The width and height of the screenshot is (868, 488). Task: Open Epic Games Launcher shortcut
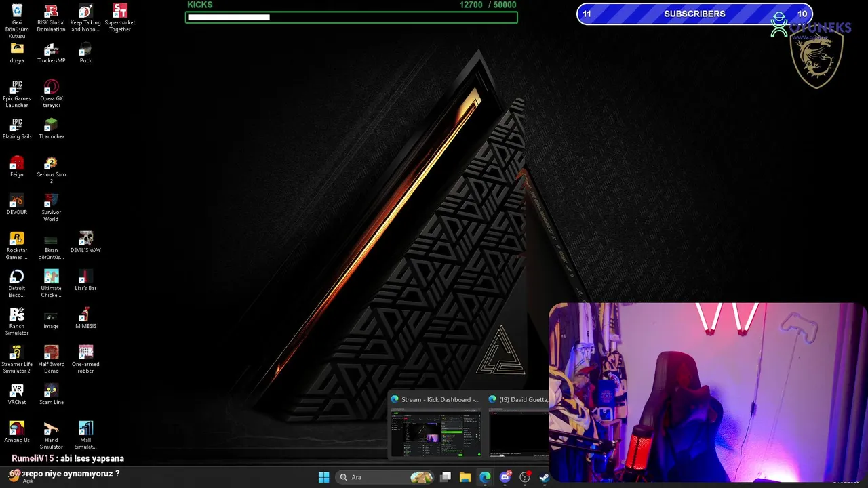pyautogui.click(x=17, y=94)
